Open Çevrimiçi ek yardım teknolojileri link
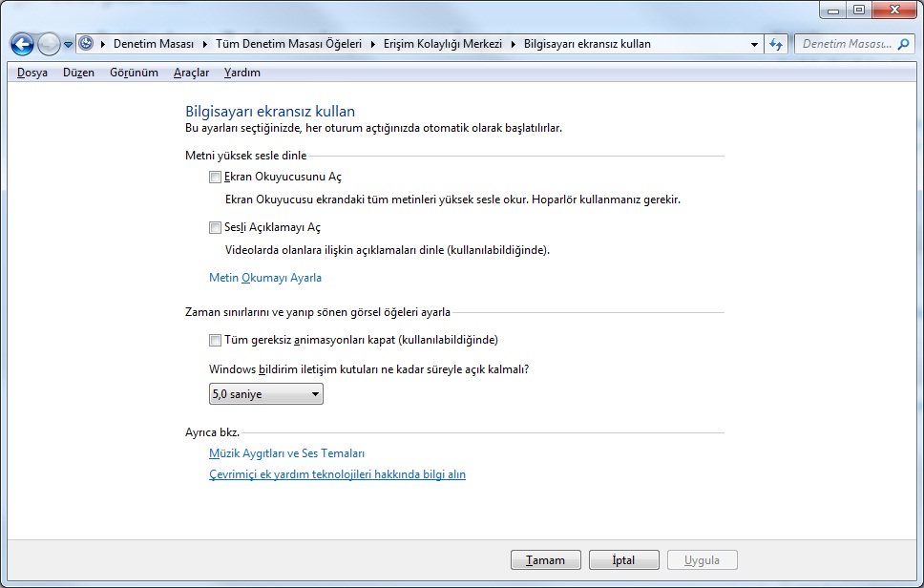This screenshot has width=924, height=588. 337,474
